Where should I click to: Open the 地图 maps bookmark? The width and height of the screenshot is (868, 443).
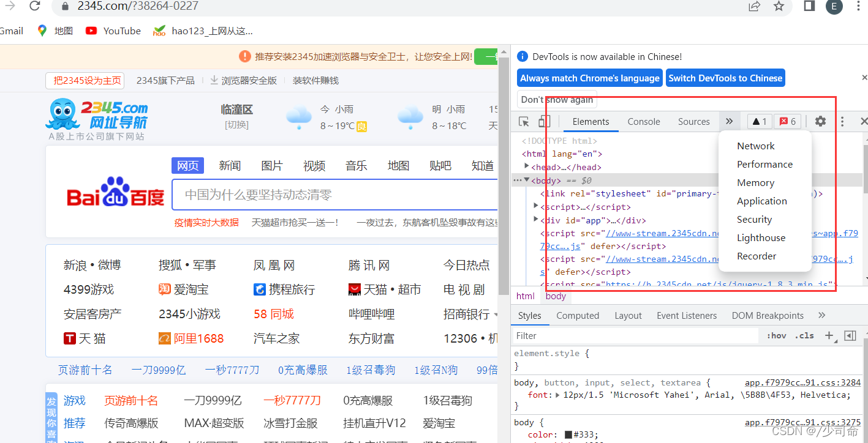pos(55,31)
